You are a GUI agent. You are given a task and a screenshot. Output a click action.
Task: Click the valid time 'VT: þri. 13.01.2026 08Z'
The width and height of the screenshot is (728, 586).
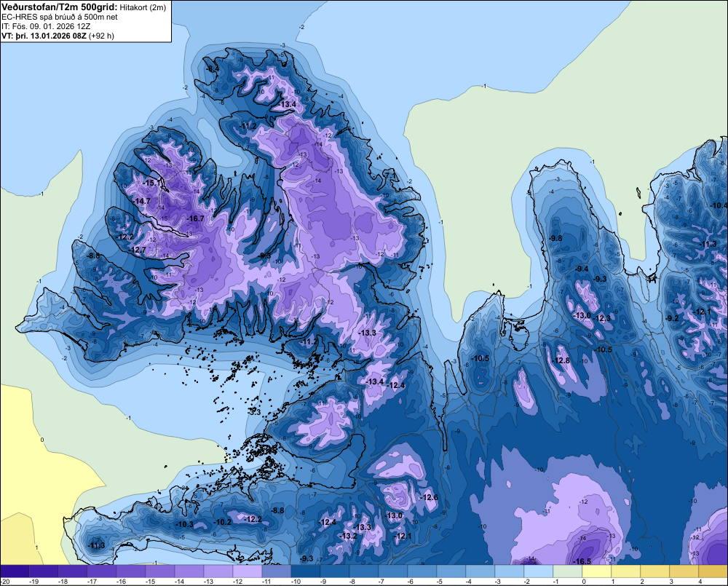coord(44,36)
